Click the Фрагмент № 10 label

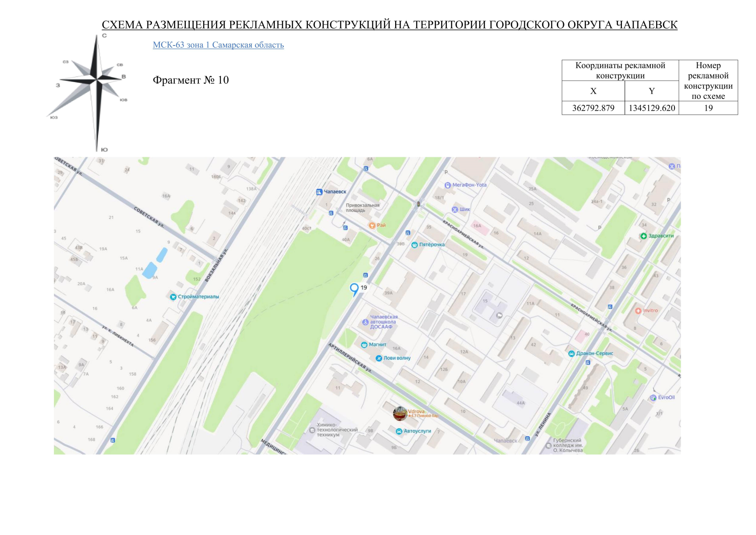191,81
